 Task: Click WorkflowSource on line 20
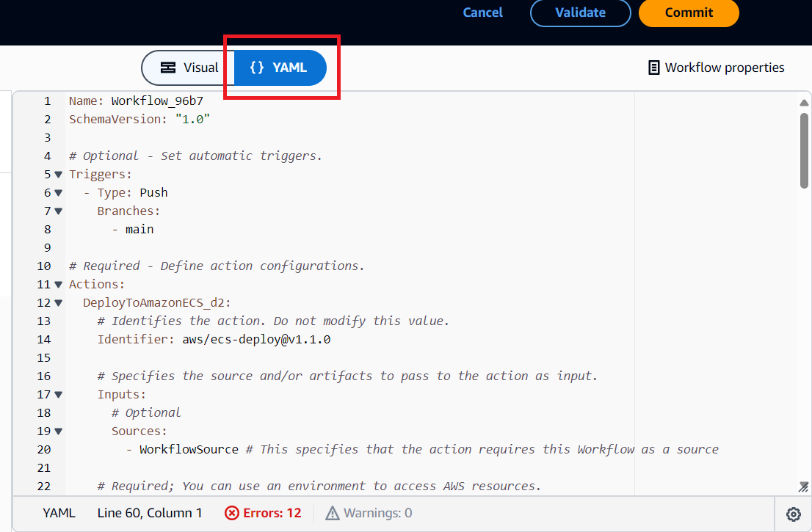click(189, 449)
